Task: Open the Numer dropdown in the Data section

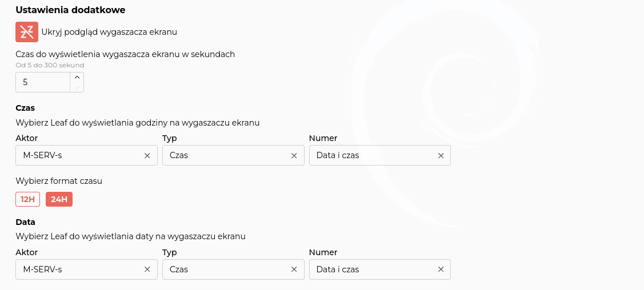Action: [x=371, y=269]
